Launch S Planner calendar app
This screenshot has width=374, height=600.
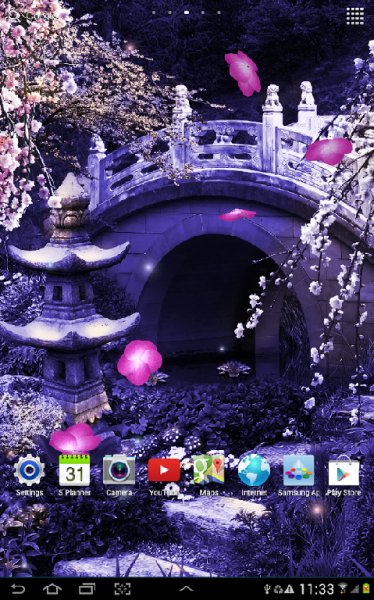(74, 475)
